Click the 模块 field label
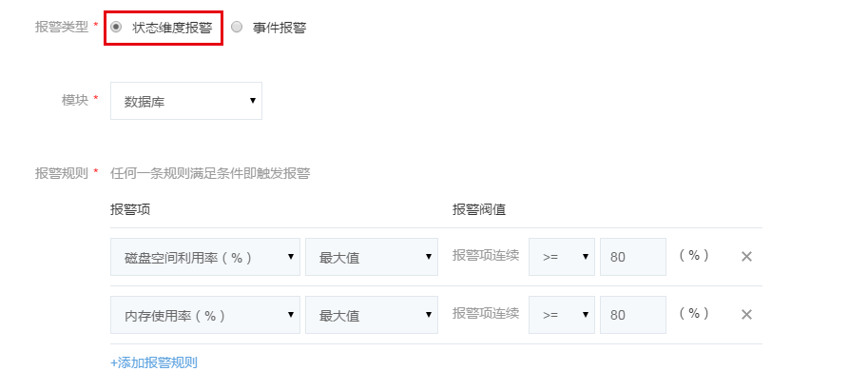The width and height of the screenshot is (868, 391). (74, 100)
